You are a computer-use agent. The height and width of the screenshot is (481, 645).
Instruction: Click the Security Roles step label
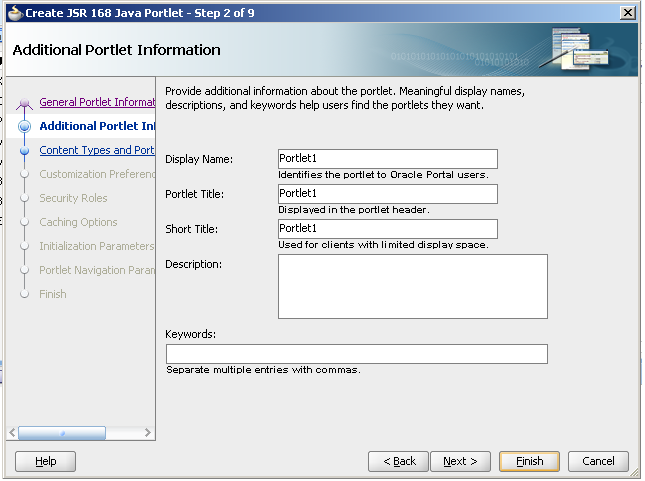point(73,198)
